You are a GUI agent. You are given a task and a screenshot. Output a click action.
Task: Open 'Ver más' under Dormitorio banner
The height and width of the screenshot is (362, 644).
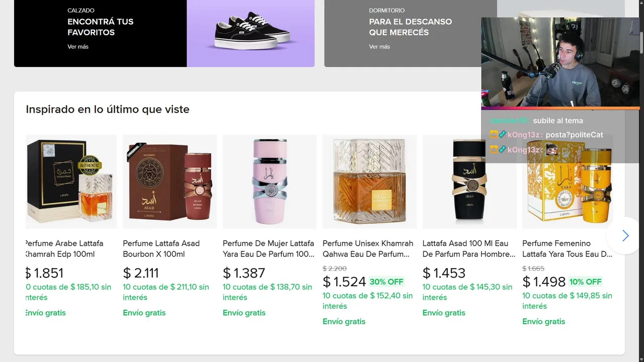[379, 47]
